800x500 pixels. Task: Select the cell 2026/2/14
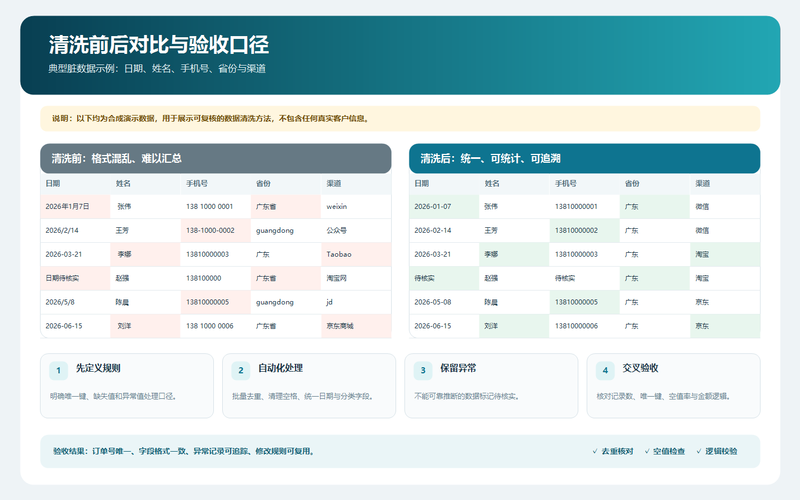(x=76, y=231)
